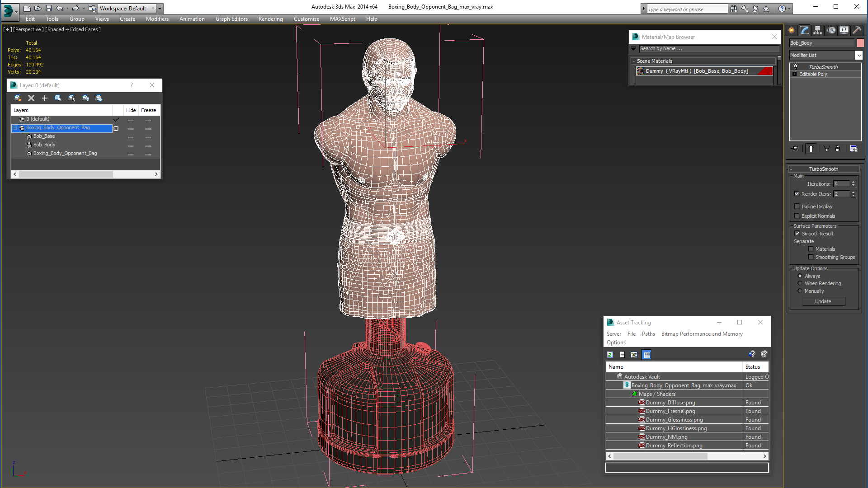Open the Modify panel tab icon
868x488 pixels.
click(805, 30)
